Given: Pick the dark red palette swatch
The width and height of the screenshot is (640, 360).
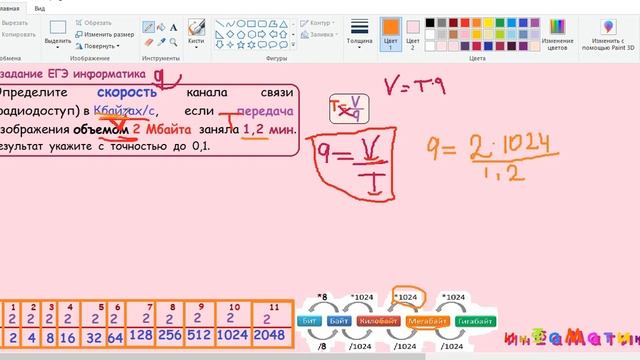Looking at the screenshot, I should [x=453, y=23].
